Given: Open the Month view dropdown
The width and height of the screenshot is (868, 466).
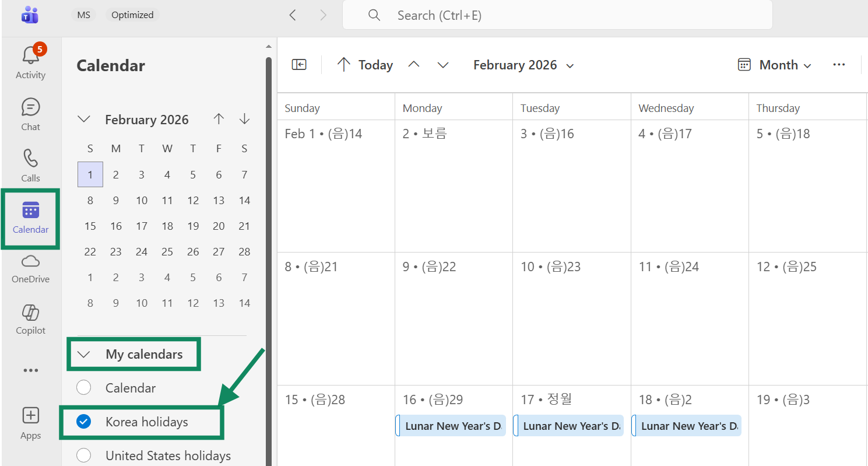Looking at the screenshot, I should point(775,65).
